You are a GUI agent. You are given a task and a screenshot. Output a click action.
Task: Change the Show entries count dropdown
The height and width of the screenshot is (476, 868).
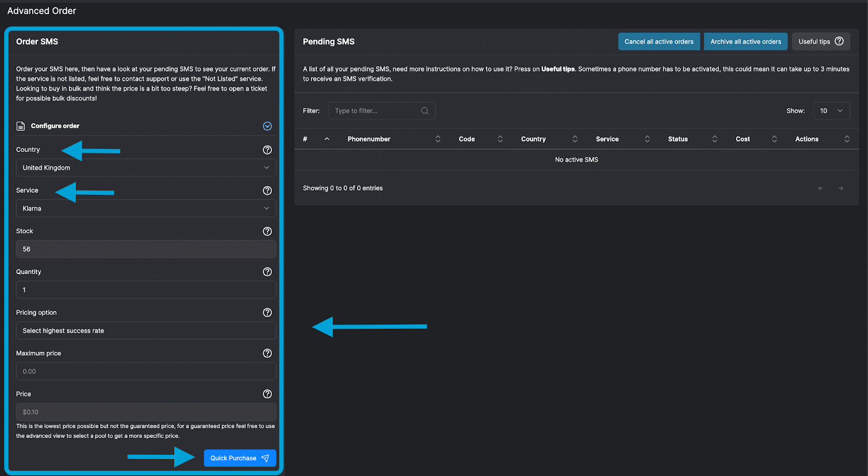click(831, 111)
